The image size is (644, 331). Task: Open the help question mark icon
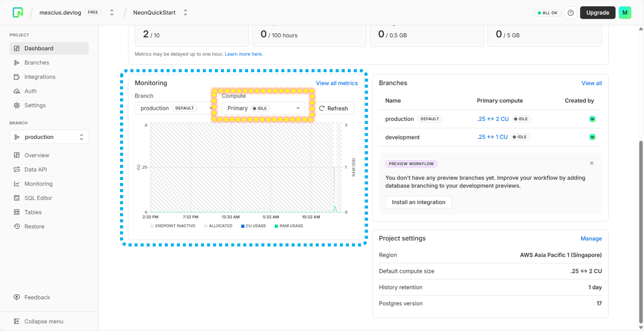[x=571, y=13]
